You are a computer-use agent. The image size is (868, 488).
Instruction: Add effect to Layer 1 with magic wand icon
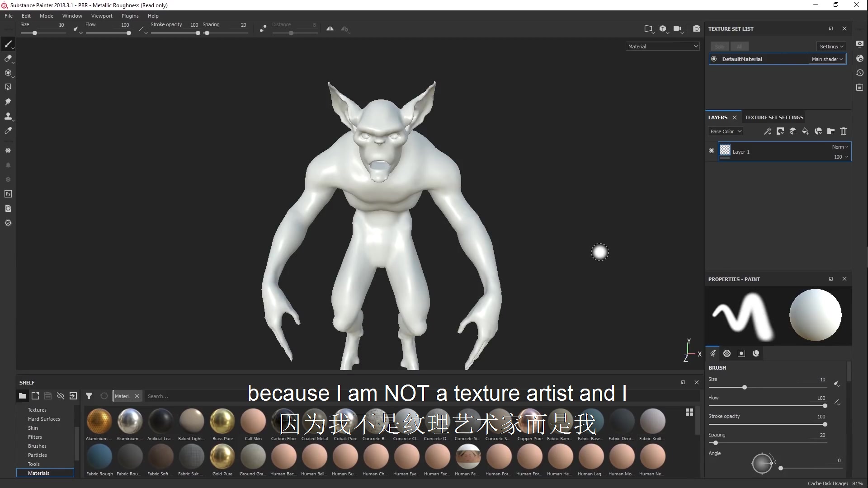[768, 131]
